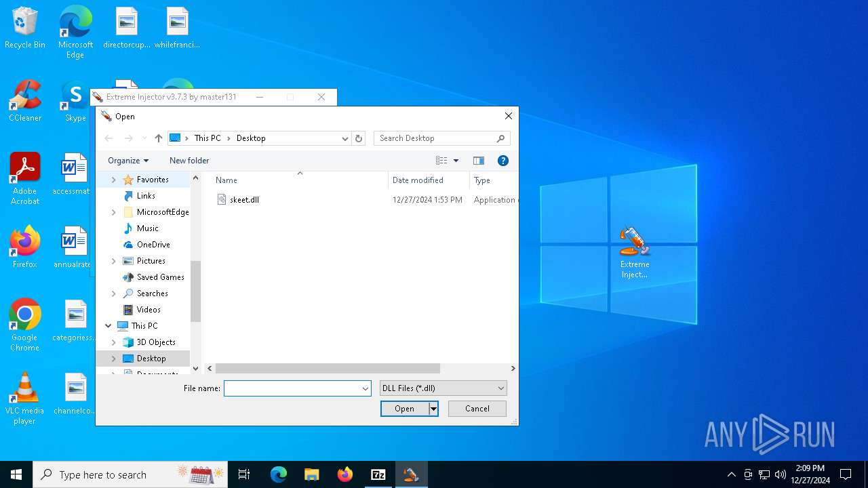Click the Open button
The width and height of the screenshot is (868, 488).
[x=405, y=409]
